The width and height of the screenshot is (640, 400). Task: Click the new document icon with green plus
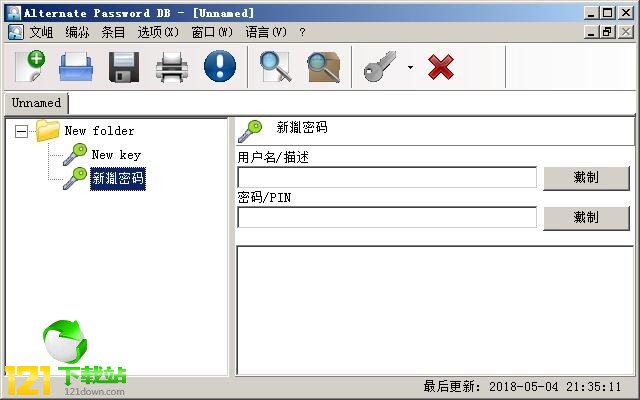pyautogui.click(x=30, y=66)
